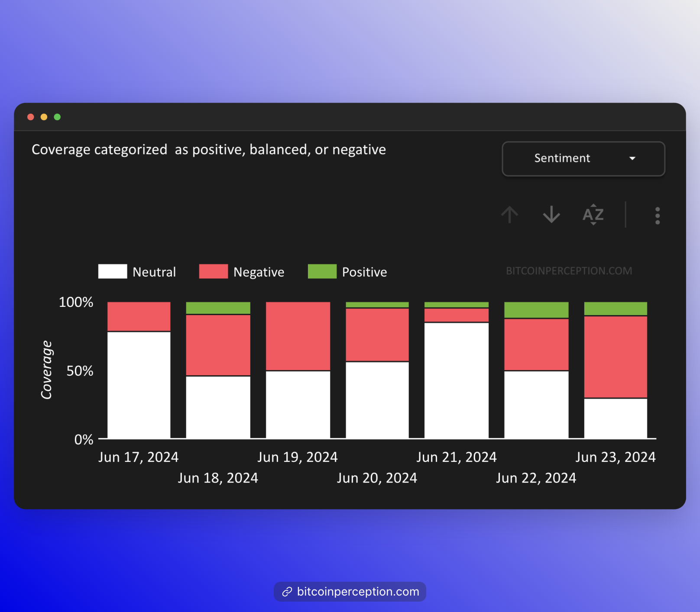Click the link chain icon at bottom
Image resolution: width=700 pixels, height=612 pixels.
coord(287,592)
